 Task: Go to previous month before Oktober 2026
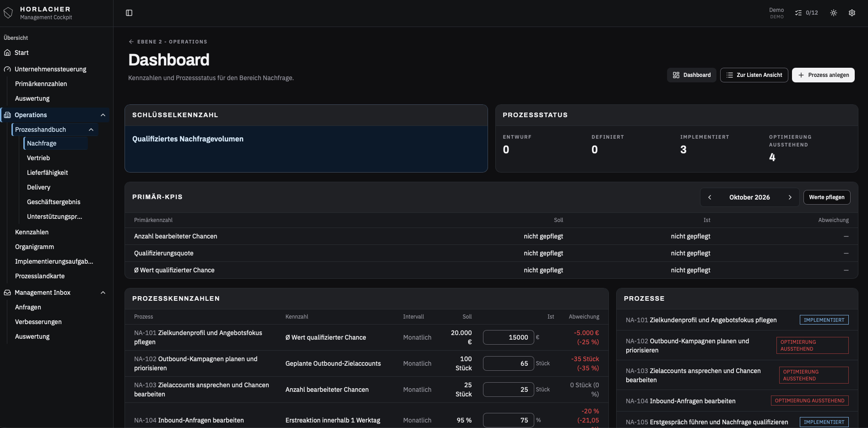point(710,197)
